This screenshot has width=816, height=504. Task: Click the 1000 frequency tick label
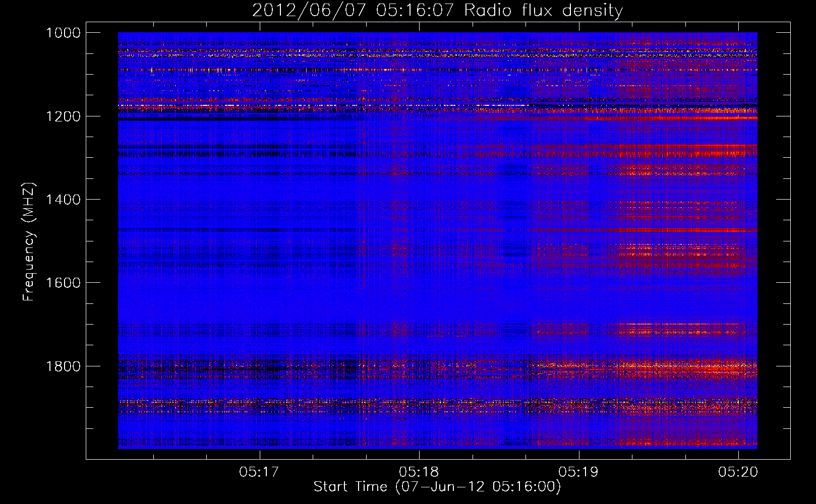click(63, 33)
